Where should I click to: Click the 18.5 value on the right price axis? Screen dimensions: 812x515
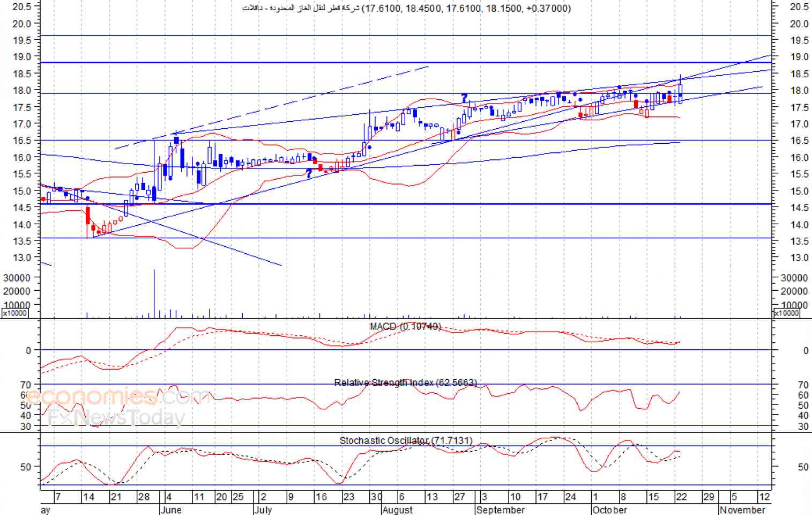799,74
